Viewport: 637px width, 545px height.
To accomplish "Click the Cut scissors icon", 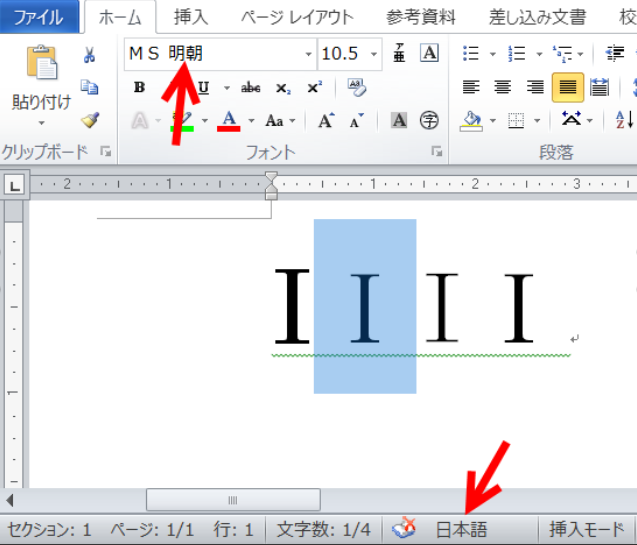I will 89,54.
